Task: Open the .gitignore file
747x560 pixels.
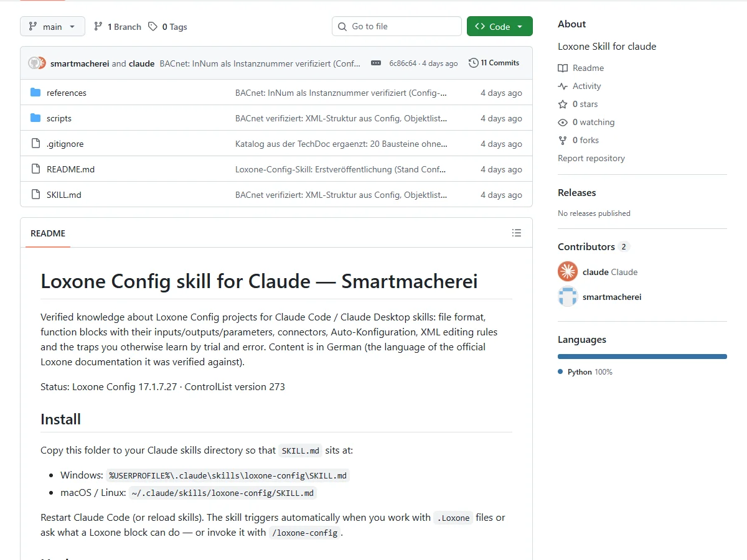Action: (65, 144)
